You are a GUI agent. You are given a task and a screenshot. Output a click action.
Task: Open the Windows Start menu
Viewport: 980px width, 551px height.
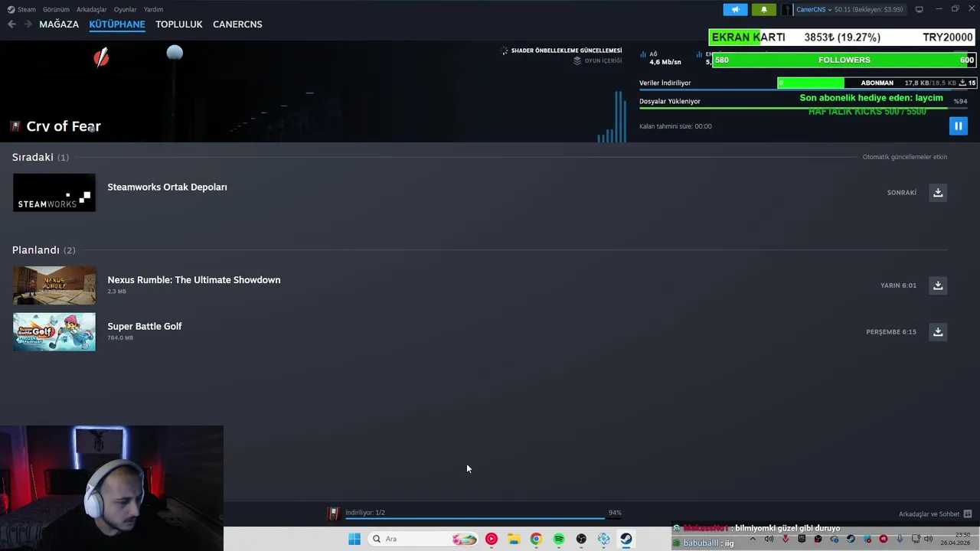354,539
